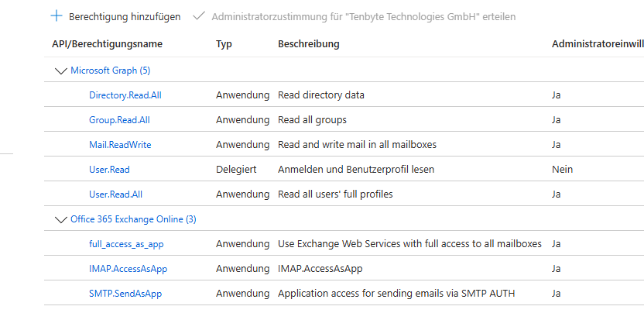Collapse the Microsoft Graph chevron
Image resolution: width=644 pixels, height=320 pixels.
61,71
